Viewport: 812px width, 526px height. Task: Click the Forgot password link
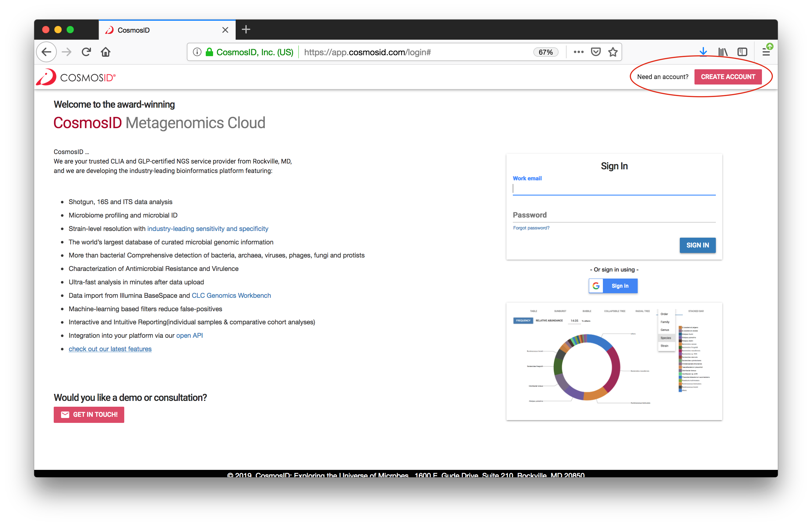click(531, 228)
